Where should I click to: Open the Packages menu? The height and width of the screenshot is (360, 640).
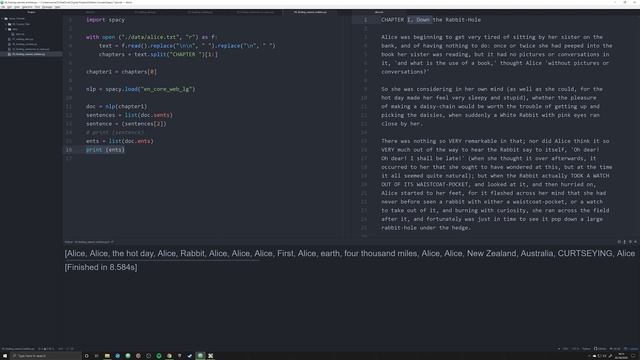tap(47, 7)
